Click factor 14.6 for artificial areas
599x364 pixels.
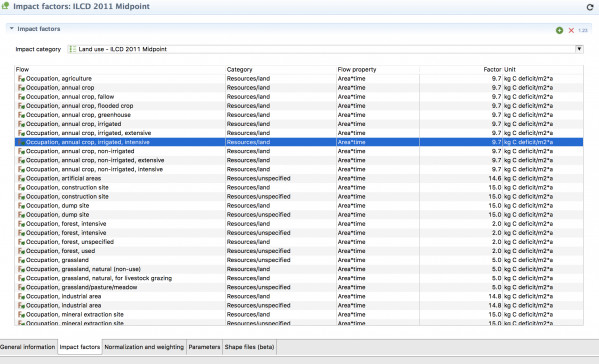(x=495, y=178)
